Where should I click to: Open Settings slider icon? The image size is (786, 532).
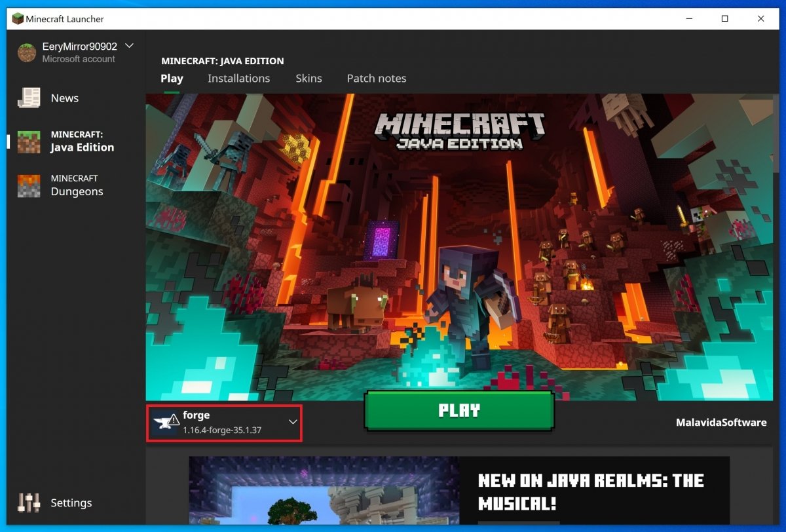(x=29, y=503)
